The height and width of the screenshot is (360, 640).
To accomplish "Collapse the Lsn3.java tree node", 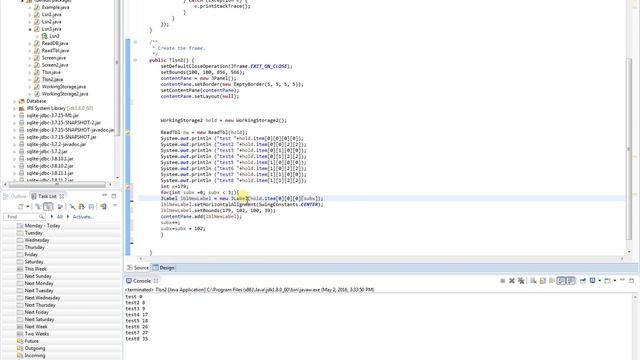I will (30, 29).
